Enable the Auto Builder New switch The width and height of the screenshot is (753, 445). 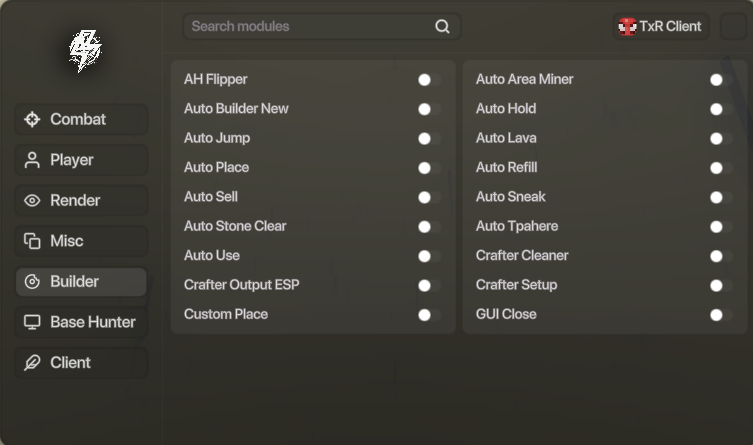(x=429, y=109)
